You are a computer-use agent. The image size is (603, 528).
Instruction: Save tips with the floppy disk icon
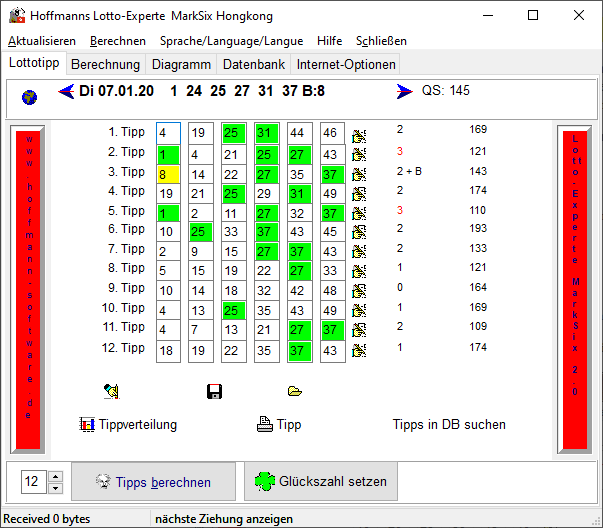coord(214,391)
